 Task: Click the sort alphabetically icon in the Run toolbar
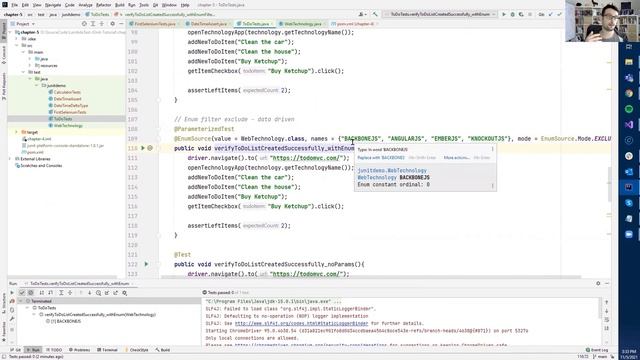coord(42,293)
